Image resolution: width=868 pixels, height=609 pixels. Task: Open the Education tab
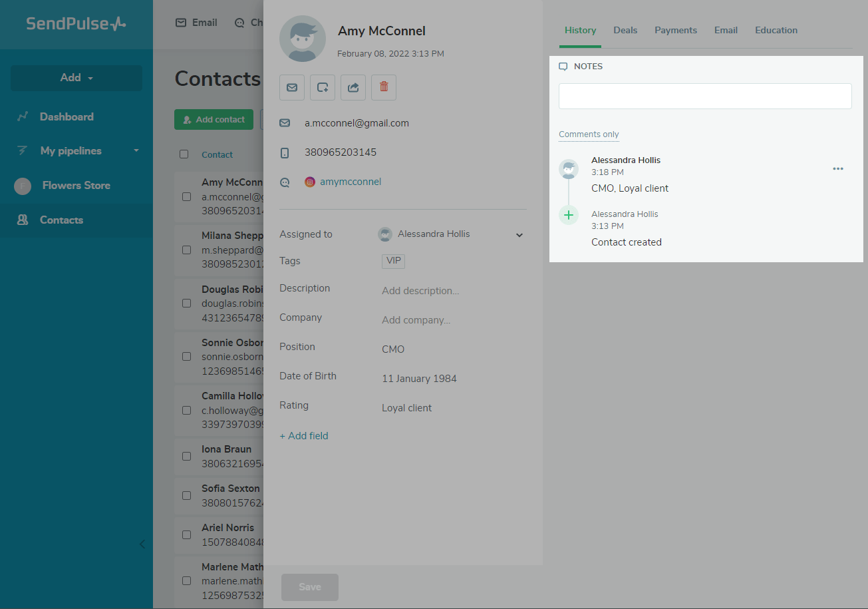[x=776, y=31]
